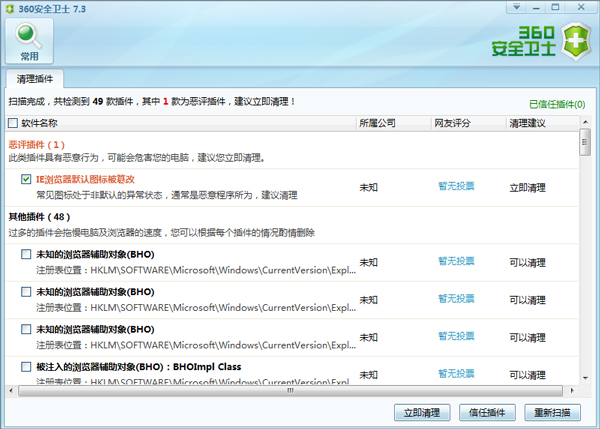Screen dimensions: 600x429
Task: Click the 信任插件 button
Action: (x=487, y=412)
